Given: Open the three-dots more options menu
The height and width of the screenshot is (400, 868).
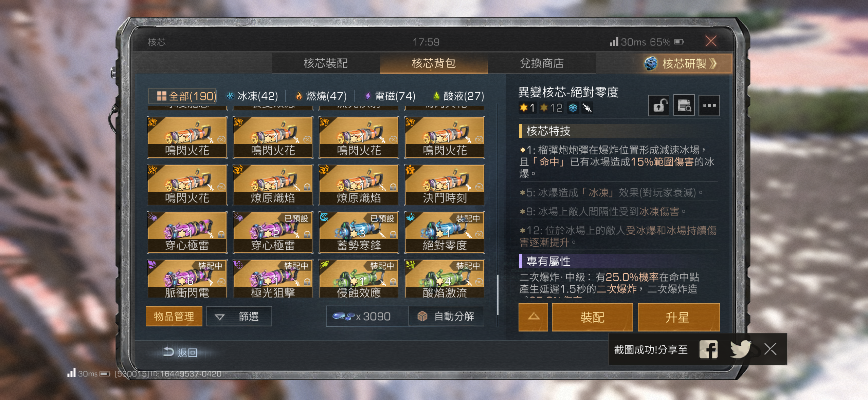Looking at the screenshot, I should click(709, 106).
